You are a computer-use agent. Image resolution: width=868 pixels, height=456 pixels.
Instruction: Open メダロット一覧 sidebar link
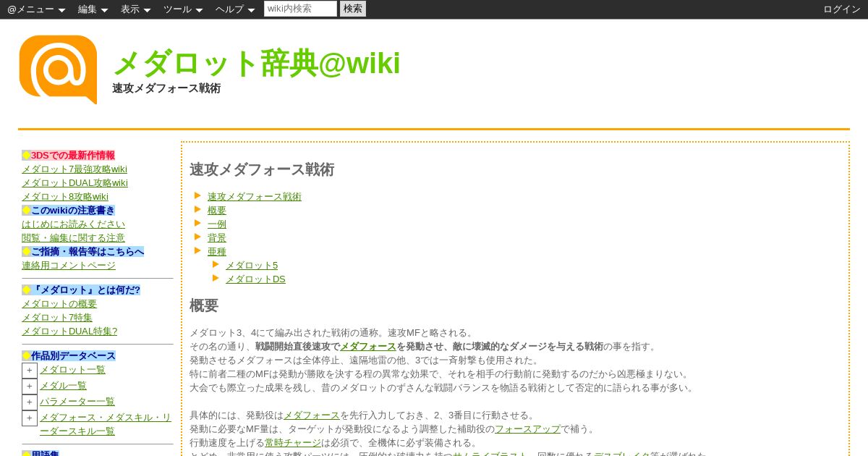72,370
